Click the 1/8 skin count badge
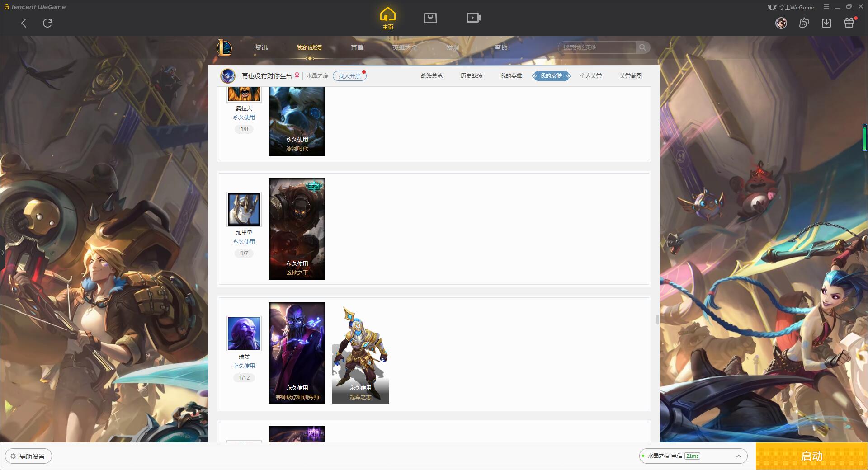This screenshot has width=868, height=470. [x=244, y=129]
